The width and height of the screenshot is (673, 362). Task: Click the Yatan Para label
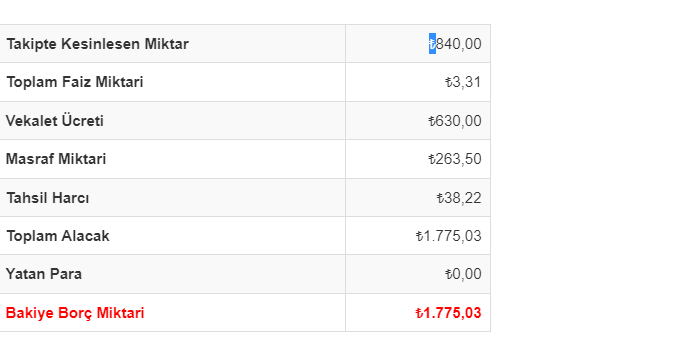[44, 274]
